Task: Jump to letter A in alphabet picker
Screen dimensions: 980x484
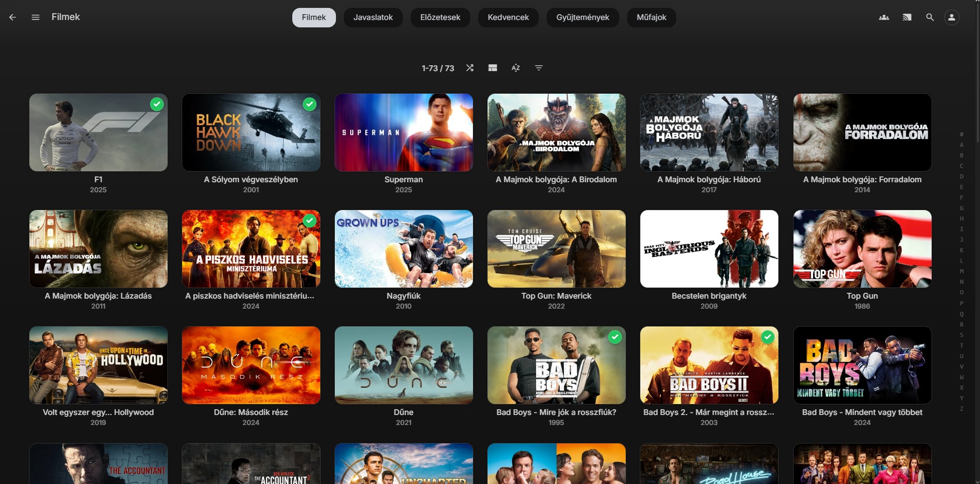Action: 962,145
